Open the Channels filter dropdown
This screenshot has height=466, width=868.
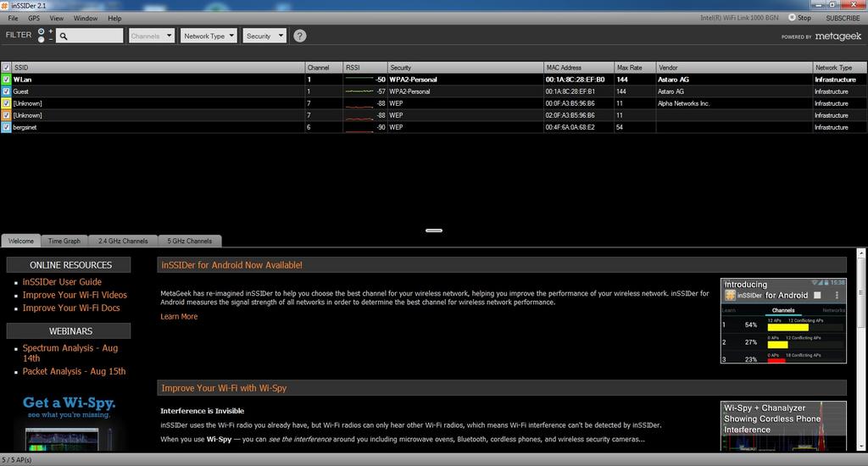click(152, 36)
